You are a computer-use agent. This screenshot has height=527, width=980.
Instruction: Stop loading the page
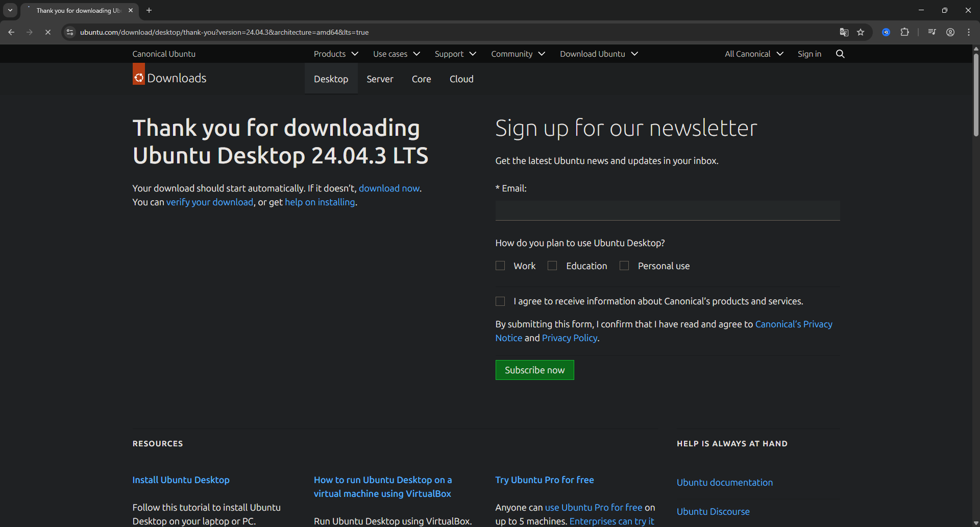pos(47,32)
